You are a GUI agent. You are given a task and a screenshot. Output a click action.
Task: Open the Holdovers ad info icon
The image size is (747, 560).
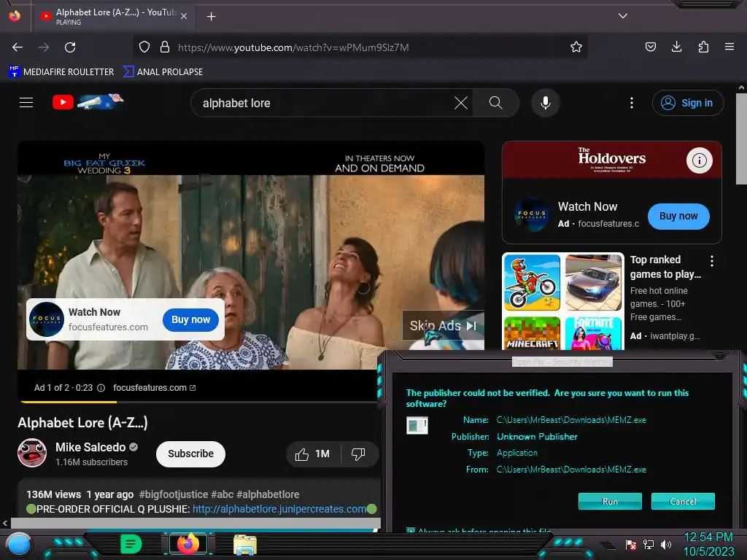click(699, 160)
